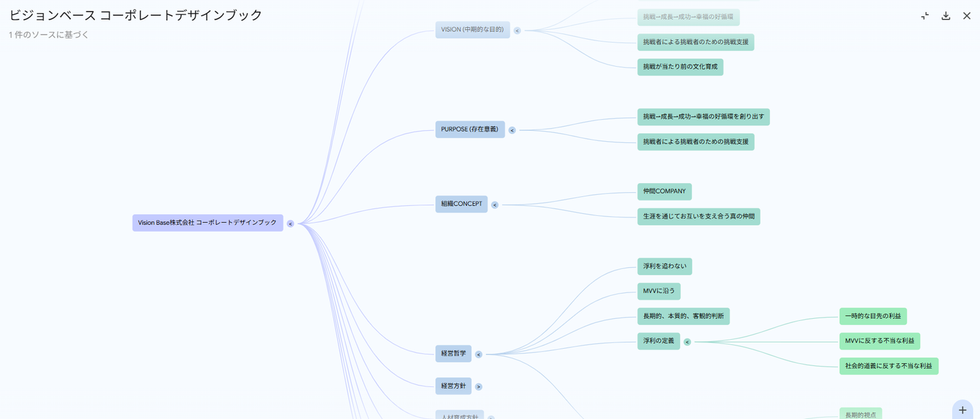The width and height of the screenshot is (980, 419).
Task: Select the VISION (中期的な目的) node
Action: click(472, 30)
